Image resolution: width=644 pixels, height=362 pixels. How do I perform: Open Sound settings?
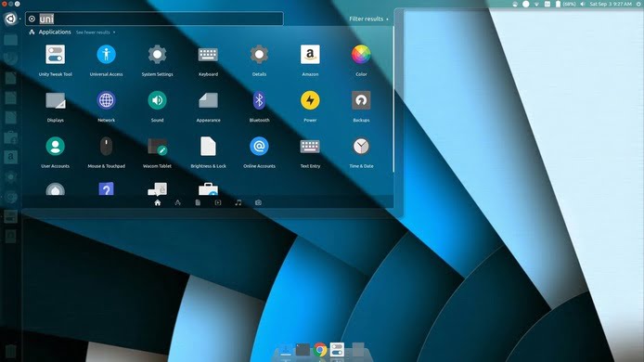157,100
